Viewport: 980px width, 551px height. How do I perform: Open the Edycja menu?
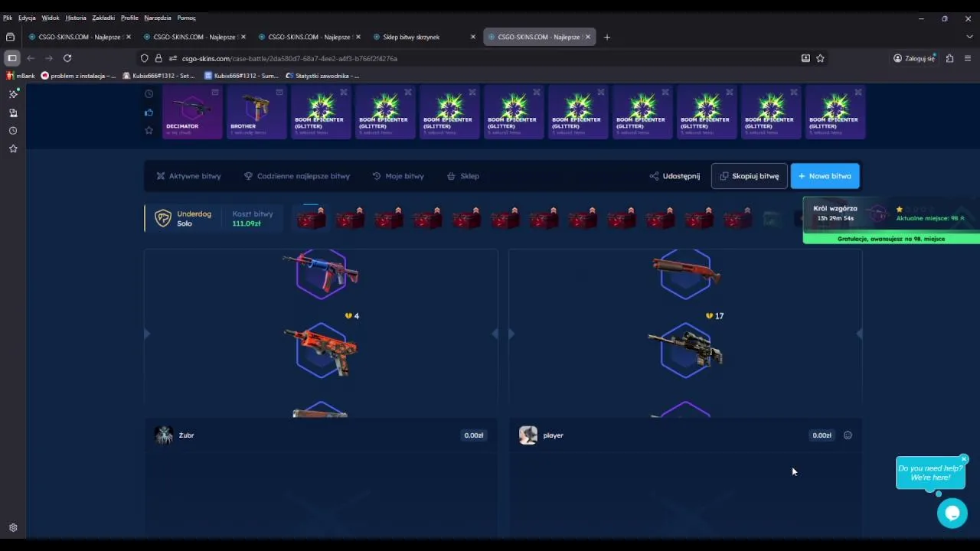coord(28,18)
